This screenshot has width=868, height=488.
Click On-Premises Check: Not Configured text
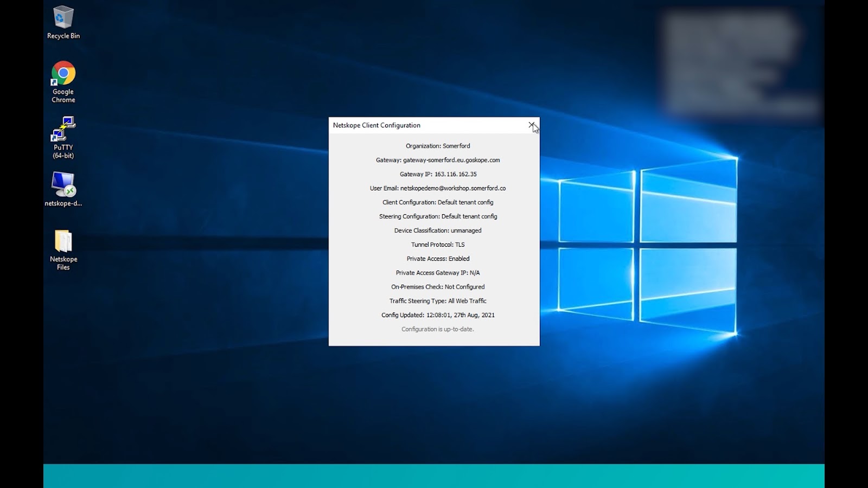pos(438,287)
